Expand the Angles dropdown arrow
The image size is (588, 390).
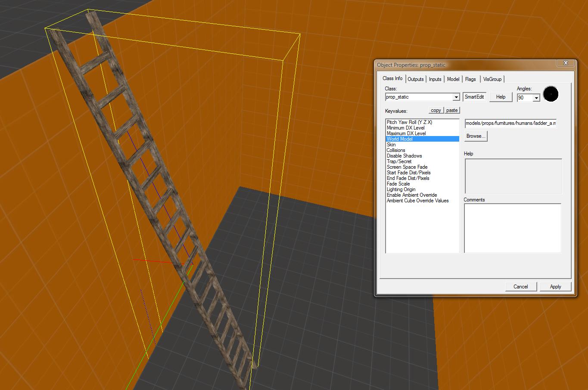[x=536, y=98]
